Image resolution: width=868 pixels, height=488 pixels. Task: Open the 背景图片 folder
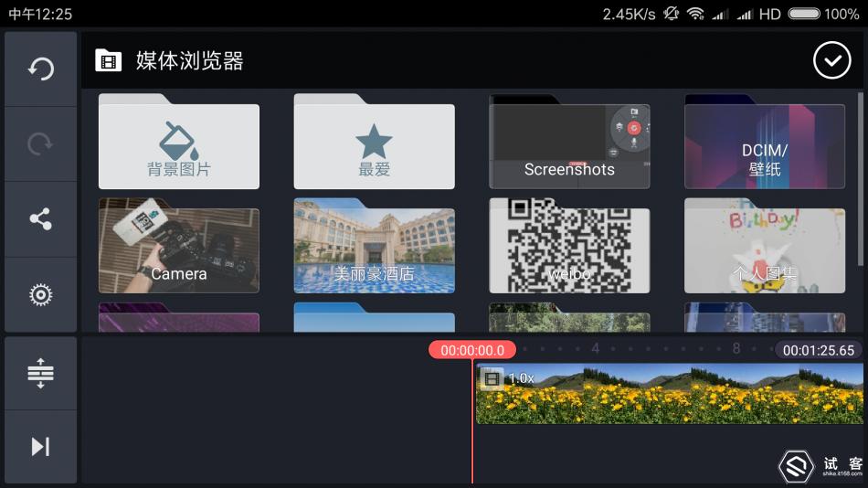179,142
